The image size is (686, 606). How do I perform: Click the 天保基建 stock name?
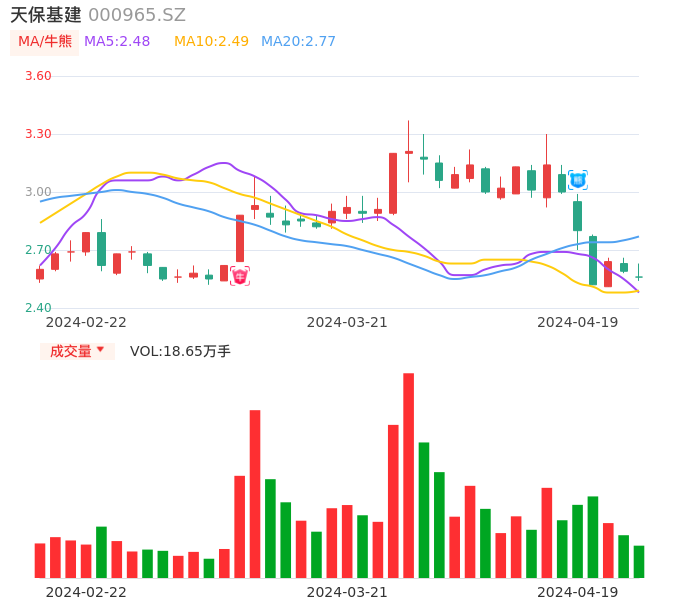46,15
